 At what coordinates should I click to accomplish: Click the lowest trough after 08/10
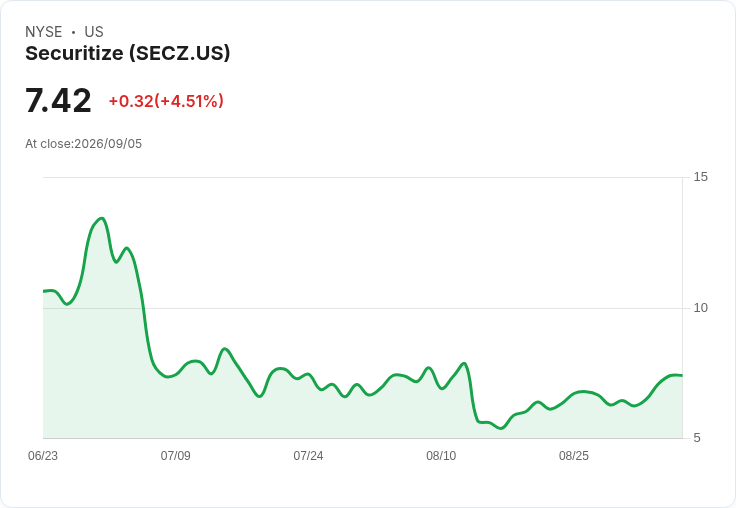click(x=501, y=428)
